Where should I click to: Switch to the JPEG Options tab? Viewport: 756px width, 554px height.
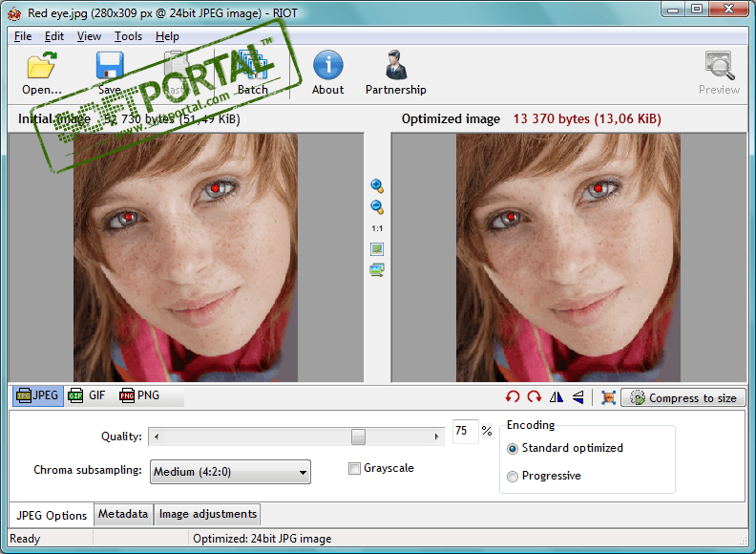coord(52,516)
